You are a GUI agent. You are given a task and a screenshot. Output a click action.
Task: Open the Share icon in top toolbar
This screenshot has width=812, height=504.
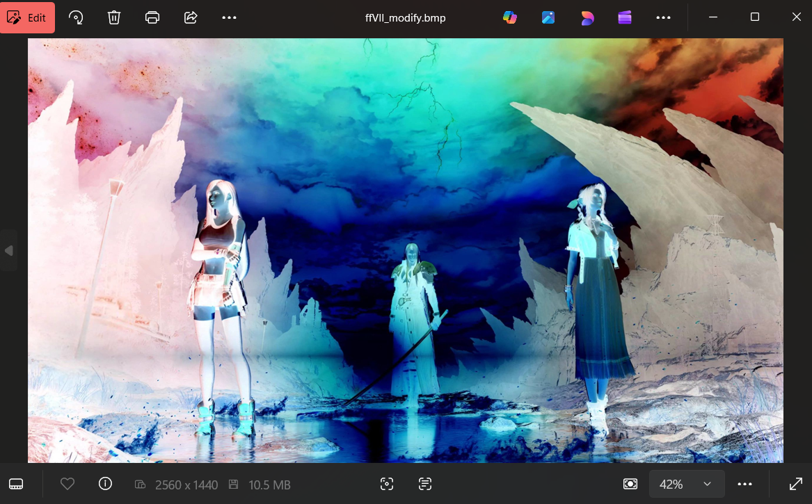tap(191, 18)
